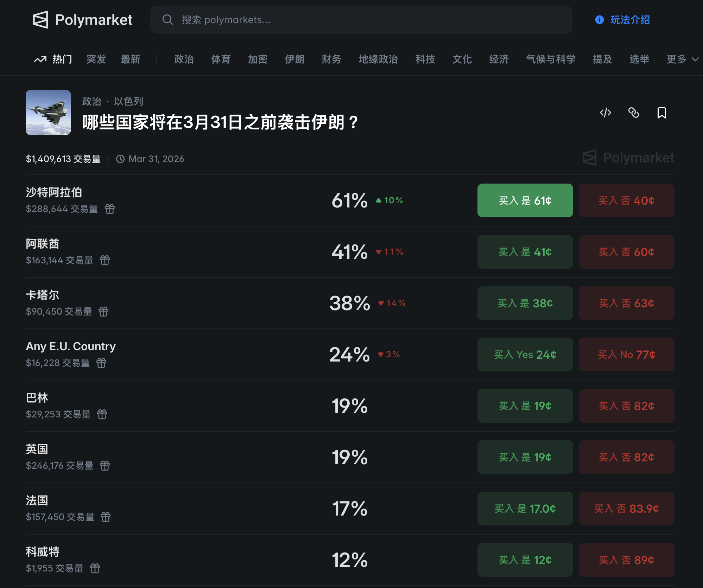Open the 以色列 category link

tap(128, 101)
